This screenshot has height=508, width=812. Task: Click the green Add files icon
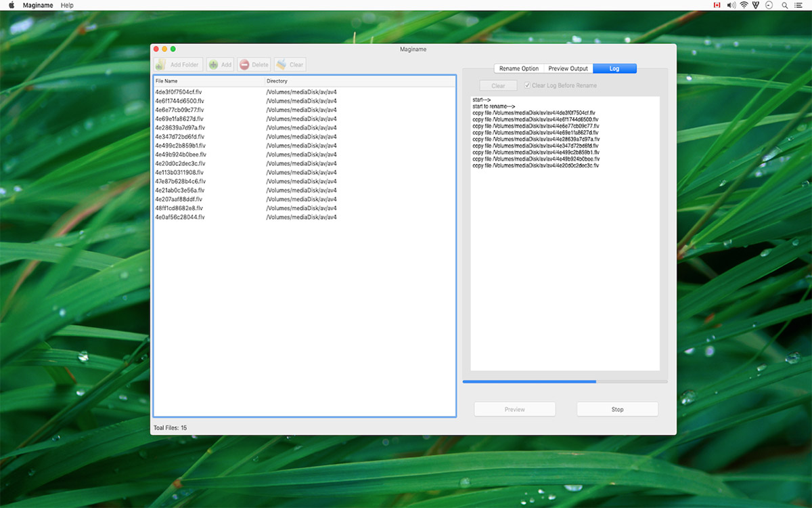click(213, 65)
